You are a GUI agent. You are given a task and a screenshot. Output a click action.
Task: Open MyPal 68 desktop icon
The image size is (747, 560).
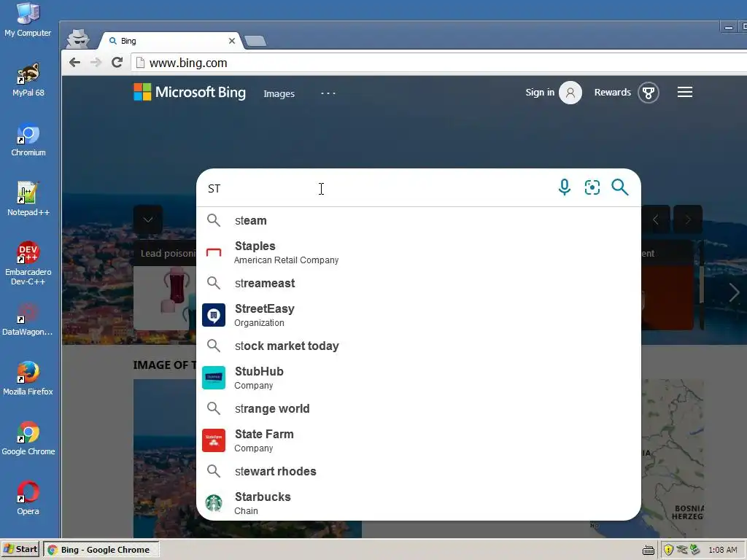coord(28,80)
